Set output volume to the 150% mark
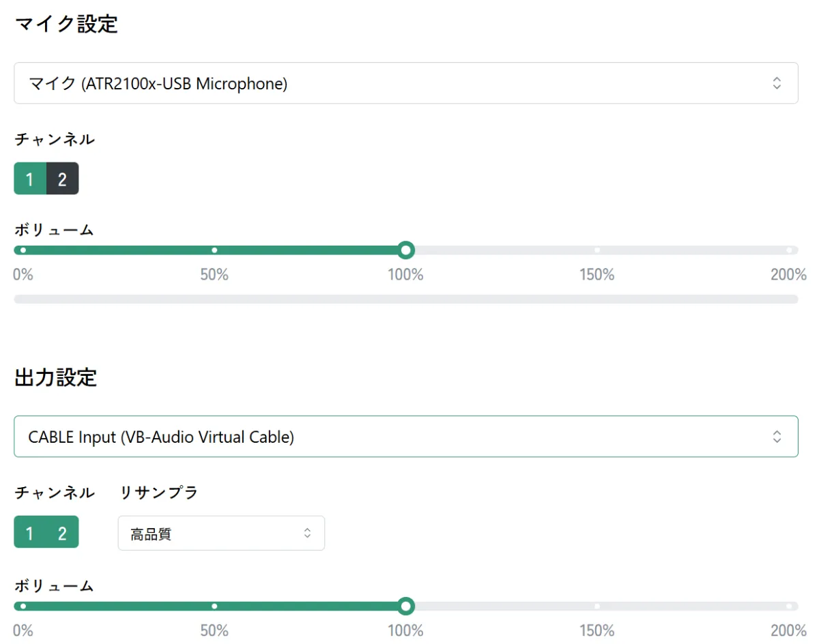Viewport: 819px width, 644px height. coord(597,606)
